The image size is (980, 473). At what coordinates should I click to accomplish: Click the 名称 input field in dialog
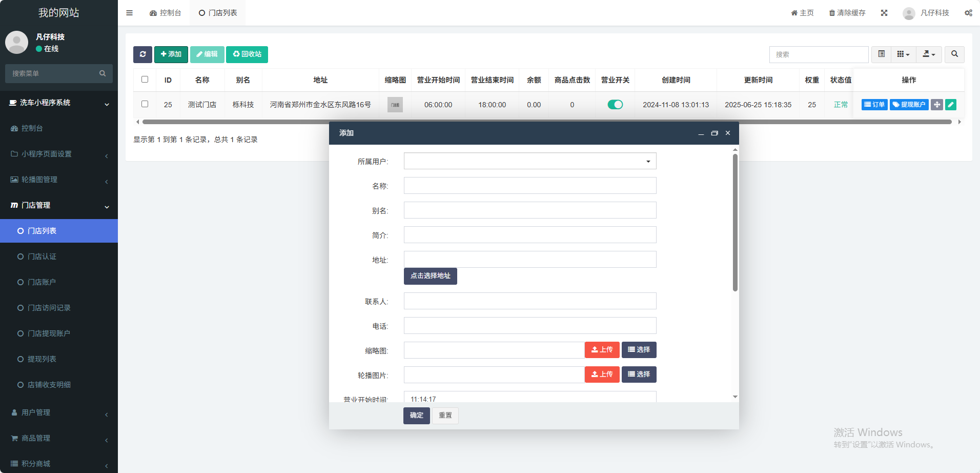tap(530, 186)
